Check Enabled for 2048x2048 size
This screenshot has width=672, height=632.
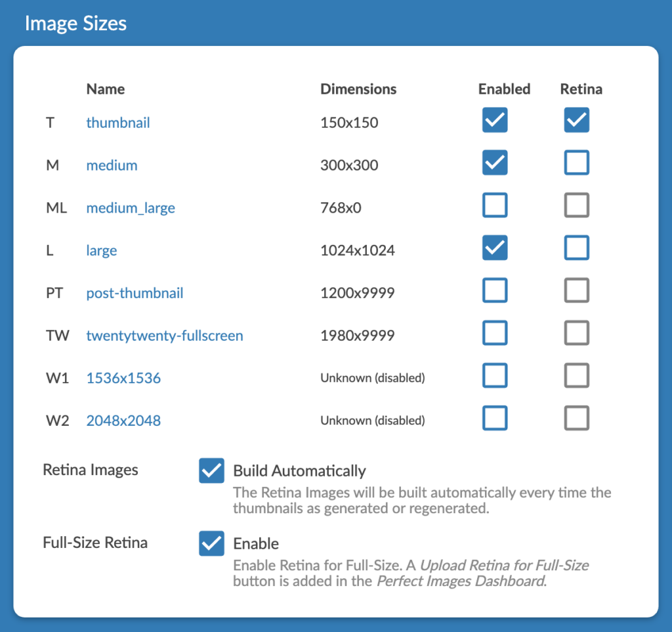(495, 418)
